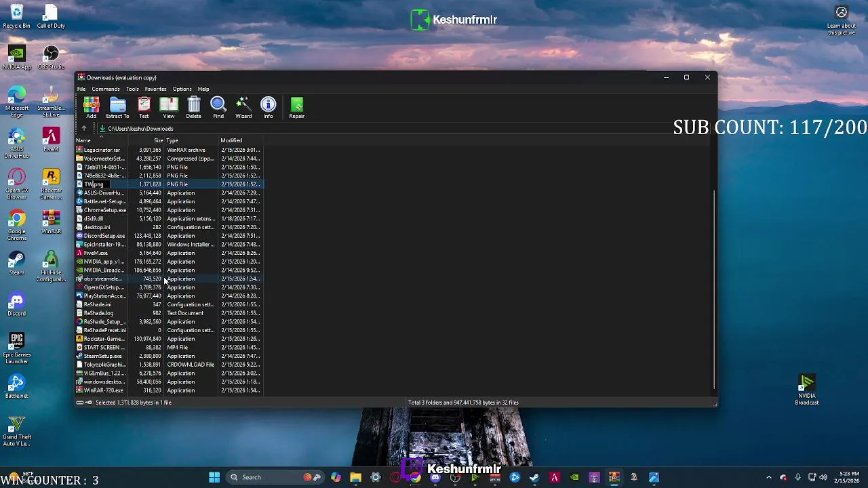Select the VoicemeeterSet... compressed folder row
This screenshot has height=488, width=868.
coord(168,159)
